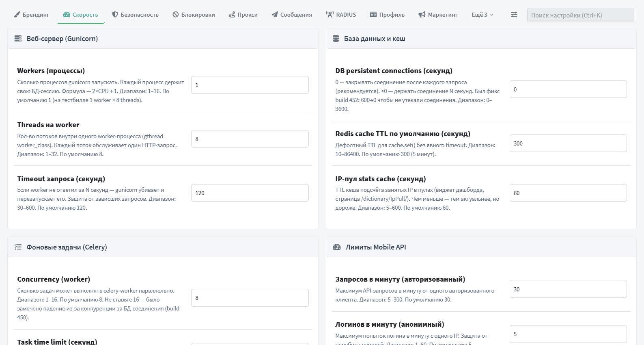Click the Лимиты Mobile API gauge icon
Viewport: 644px width, 345px height.
[x=337, y=247]
